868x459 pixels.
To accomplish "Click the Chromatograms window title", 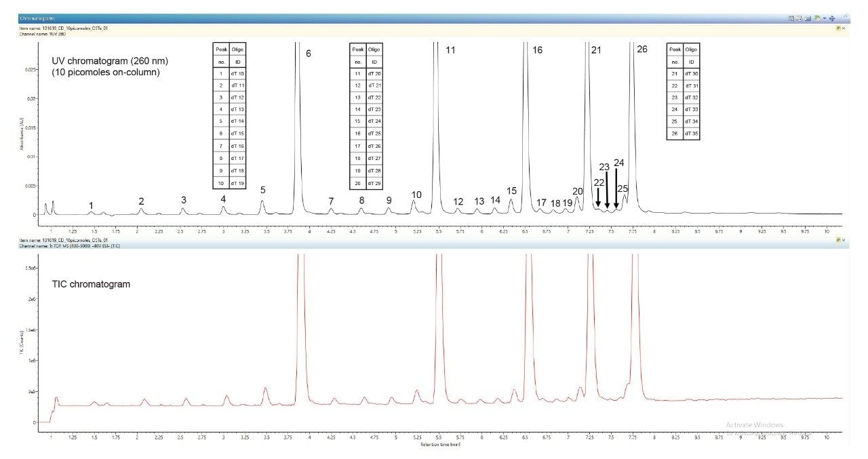I will point(38,18).
